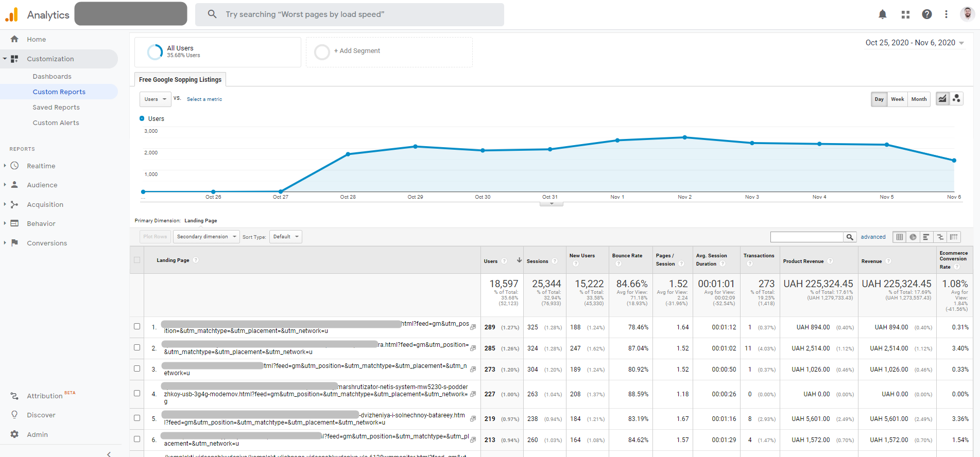The image size is (980, 457).
Task: Toggle the select-all checkbox in table header
Action: pyautogui.click(x=137, y=260)
